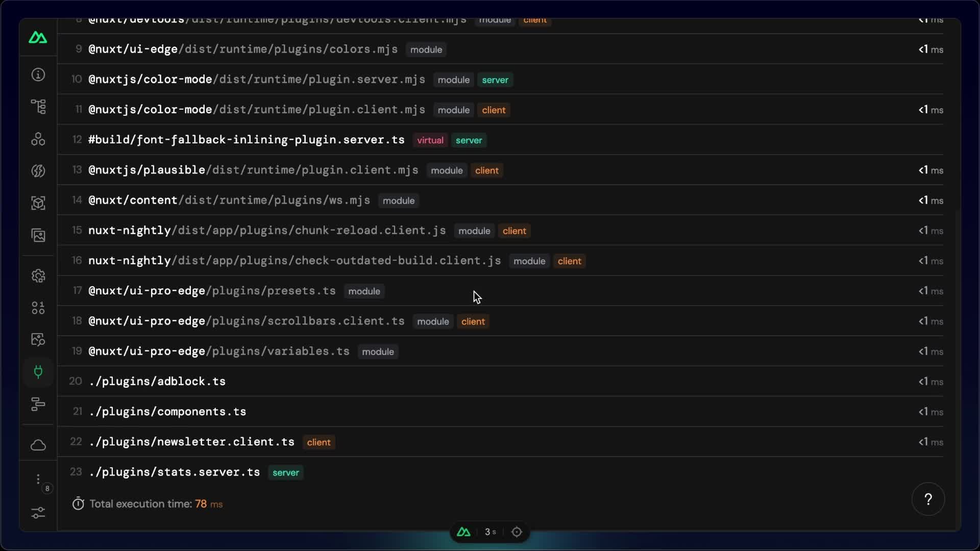Open the Build Analyze puzzle icon
This screenshot has width=980, height=551.
pyautogui.click(x=38, y=340)
